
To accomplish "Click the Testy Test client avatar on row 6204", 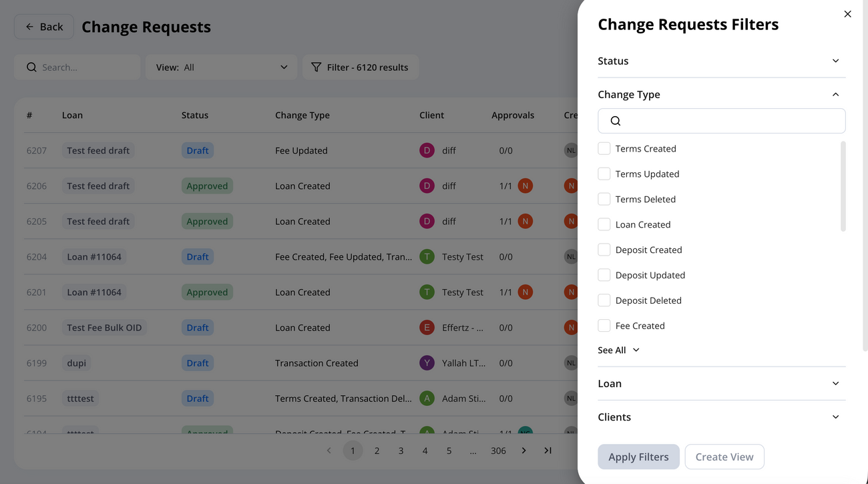I will 427,256.
